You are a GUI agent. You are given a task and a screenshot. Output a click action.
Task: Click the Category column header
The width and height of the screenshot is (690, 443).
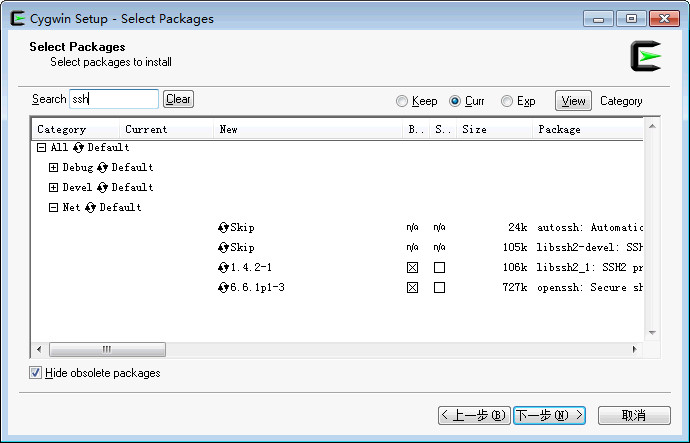coord(76,129)
